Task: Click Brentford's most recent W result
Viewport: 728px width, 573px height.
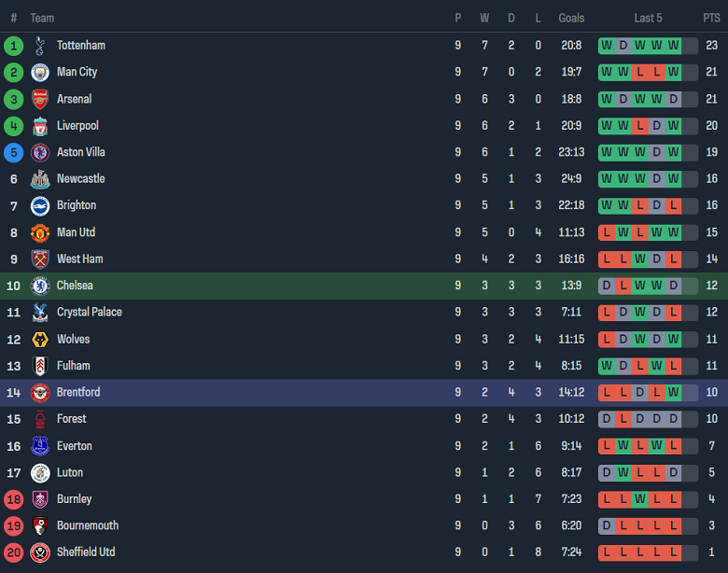Action: point(673,392)
